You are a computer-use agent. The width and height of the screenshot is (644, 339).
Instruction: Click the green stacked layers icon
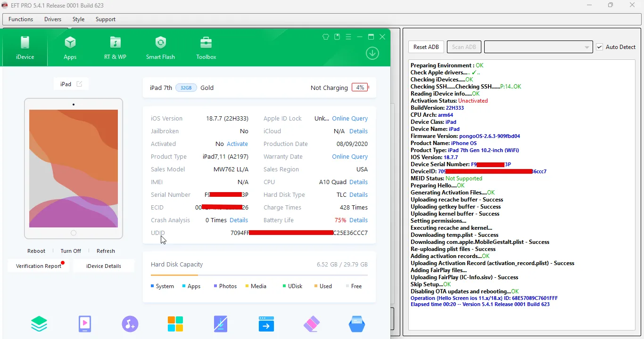coord(39,324)
